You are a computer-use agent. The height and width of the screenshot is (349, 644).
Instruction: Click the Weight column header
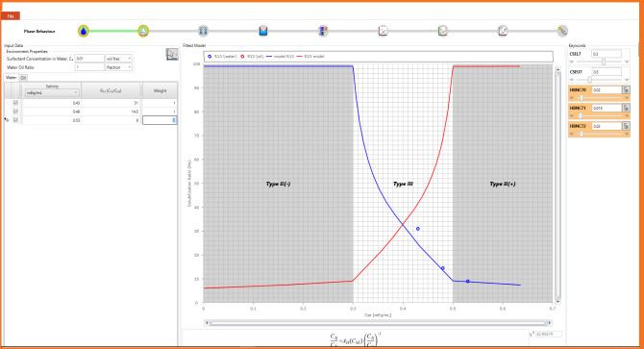161,90
